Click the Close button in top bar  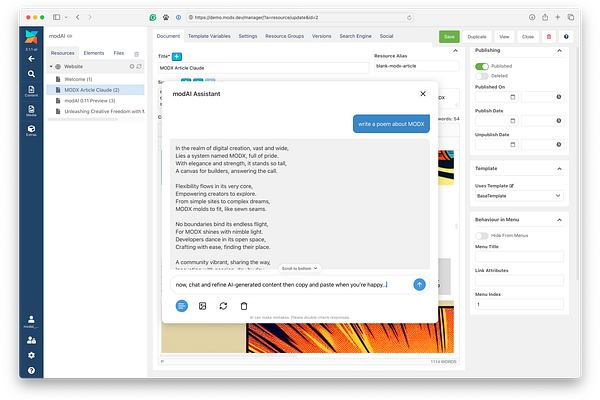pos(528,37)
